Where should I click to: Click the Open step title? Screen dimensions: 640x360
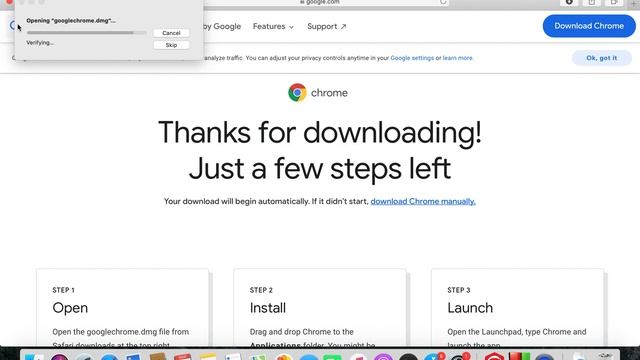[70, 308]
